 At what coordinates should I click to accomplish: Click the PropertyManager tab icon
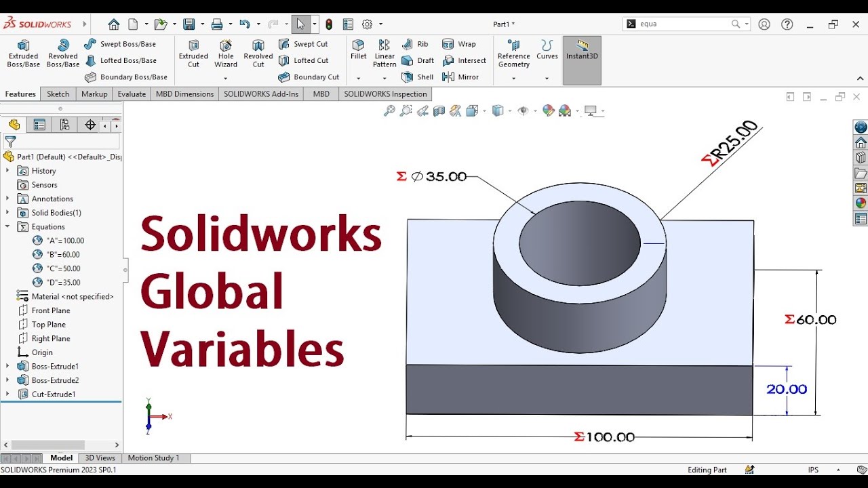click(39, 125)
